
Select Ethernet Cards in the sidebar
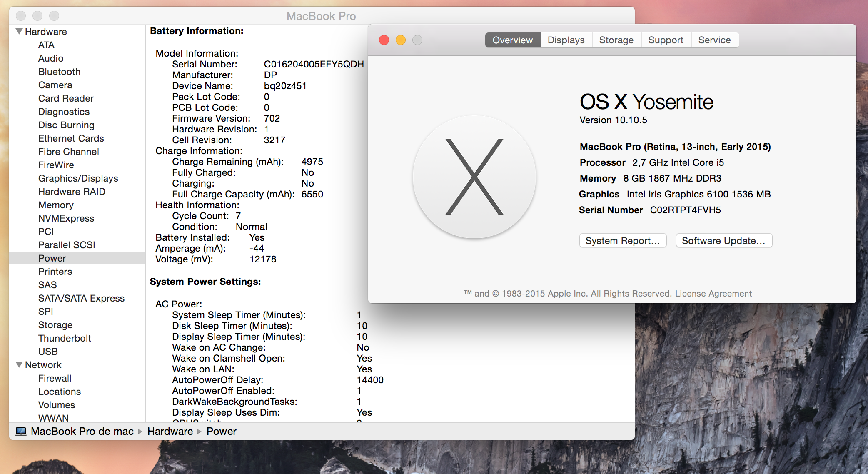point(71,138)
